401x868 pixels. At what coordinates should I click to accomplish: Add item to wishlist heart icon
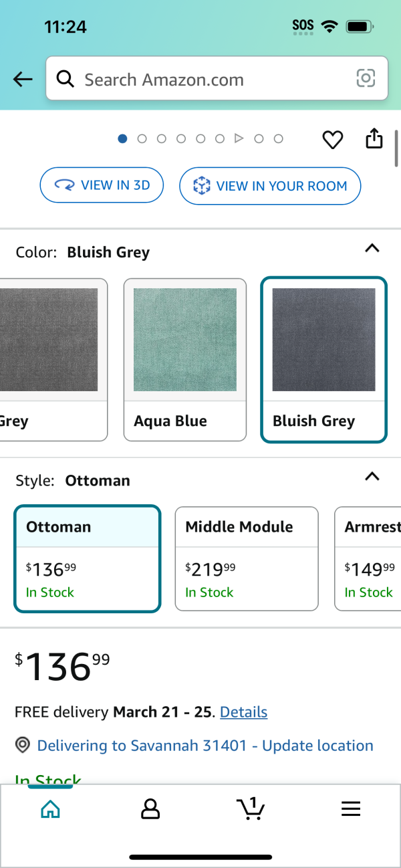[x=332, y=139]
